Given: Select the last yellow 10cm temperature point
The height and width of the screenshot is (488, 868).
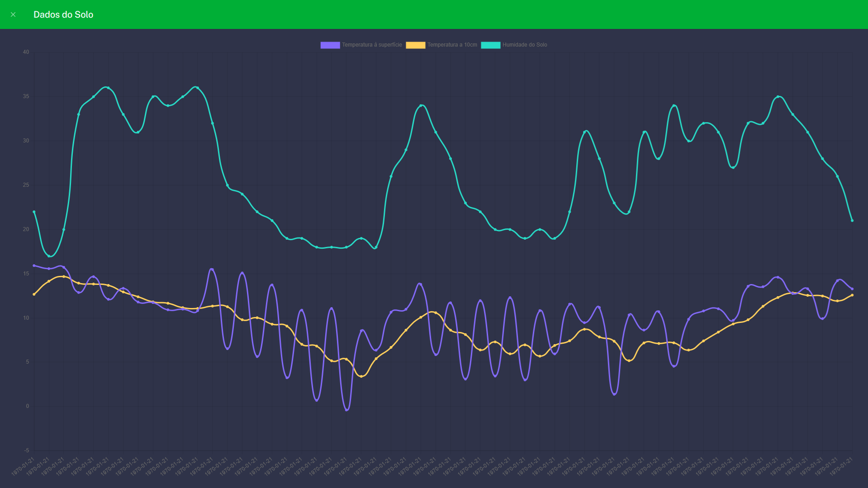Looking at the screenshot, I should (852, 295).
